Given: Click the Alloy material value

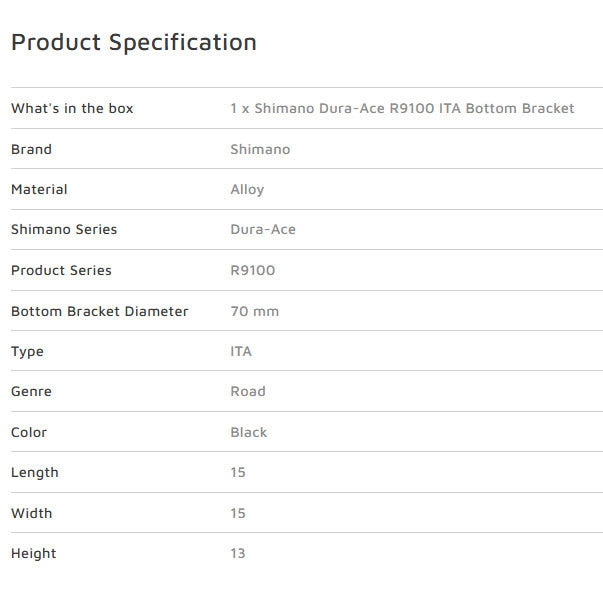Looking at the screenshot, I should 247,189.
